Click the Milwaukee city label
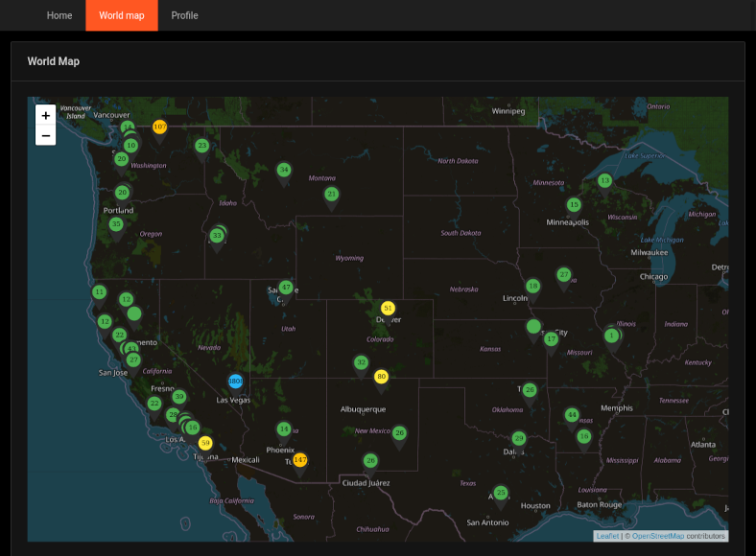 click(x=649, y=252)
